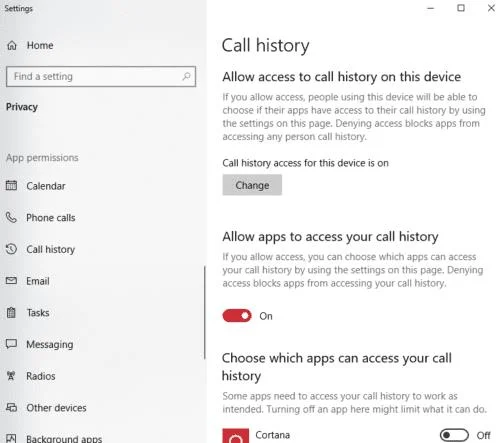Image resolution: width=500 pixels, height=443 pixels.
Task: Focus the Find a setting field
Action: 101,77
